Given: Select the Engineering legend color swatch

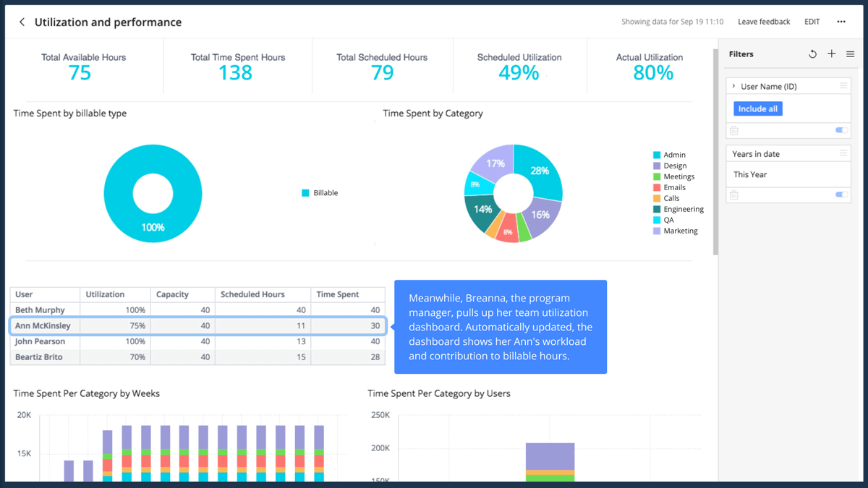Looking at the screenshot, I should pos(657,210).
